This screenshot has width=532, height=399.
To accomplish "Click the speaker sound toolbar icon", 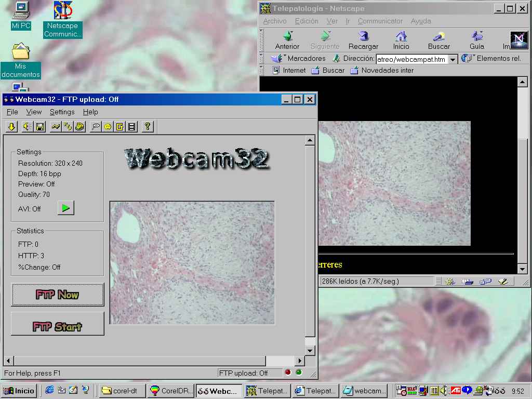I will coord(26,126).
